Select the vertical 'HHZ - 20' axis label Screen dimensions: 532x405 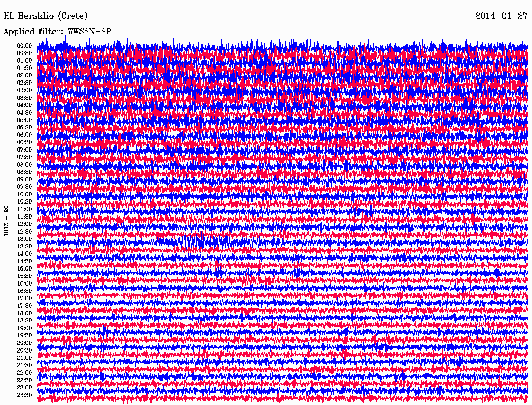pyautogui.click(x=6, y=221)
